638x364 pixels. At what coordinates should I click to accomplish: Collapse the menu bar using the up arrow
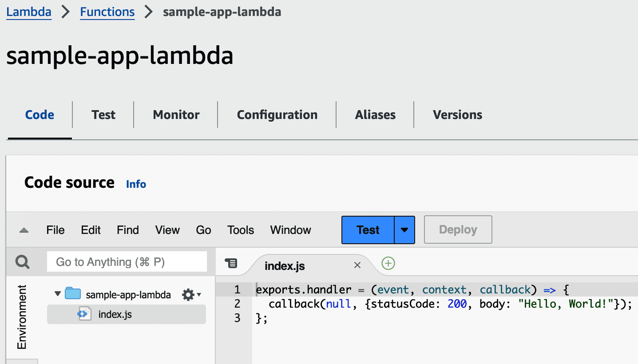coord(24,230)
